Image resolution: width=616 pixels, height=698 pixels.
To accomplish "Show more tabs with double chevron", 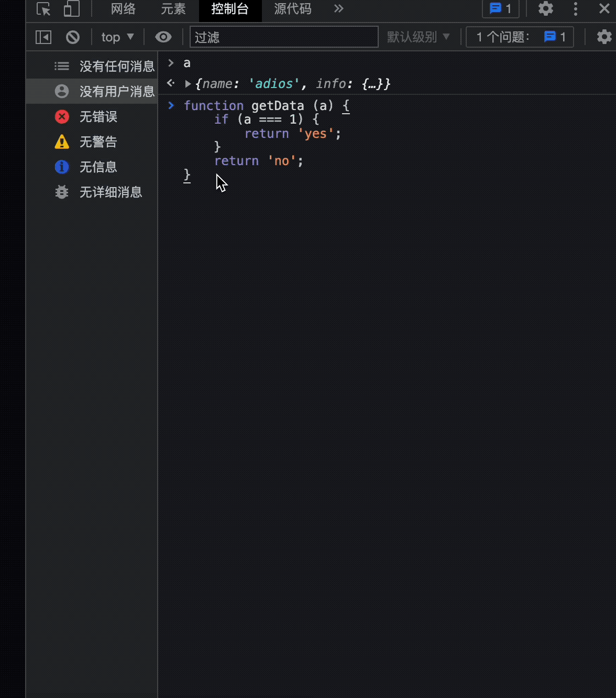I will pyautogui.click(x=339, y=8).
